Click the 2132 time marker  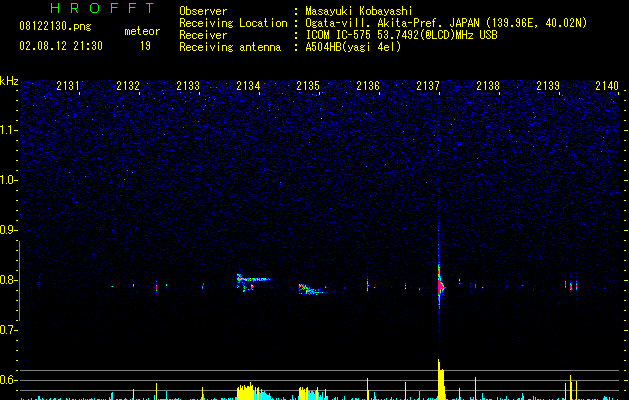(128, 86)
